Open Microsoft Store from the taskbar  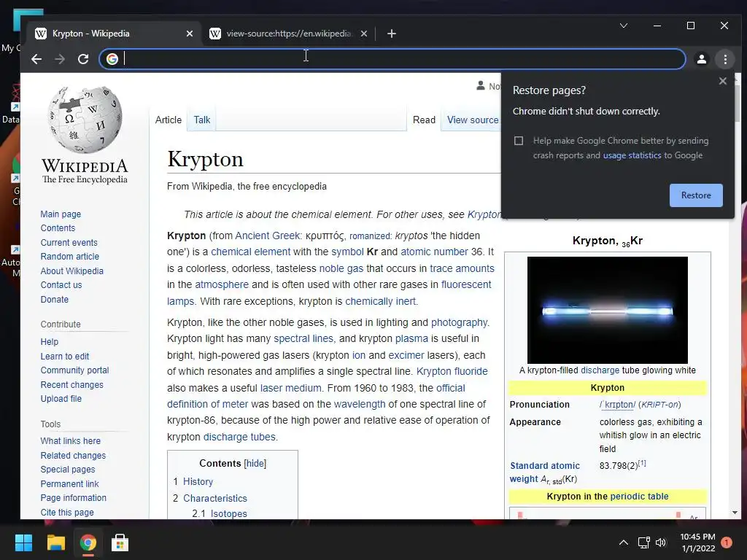coord(120,542)
